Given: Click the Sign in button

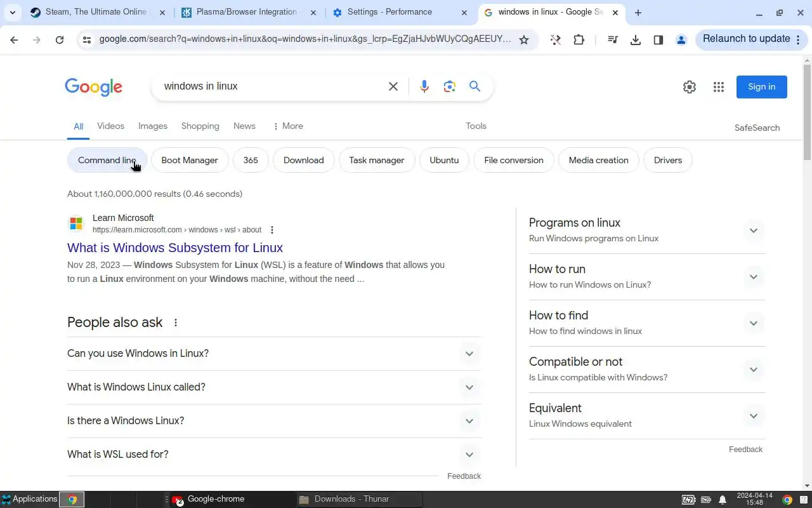Looking at the screenshot, I should [x=761, y=87].
